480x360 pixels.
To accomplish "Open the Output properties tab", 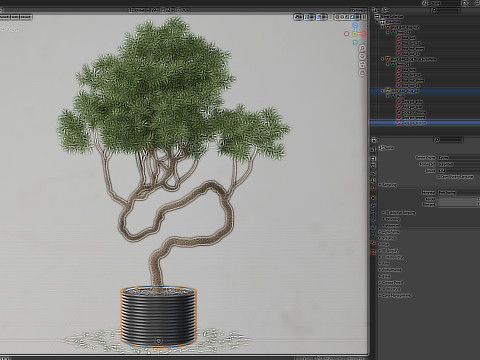I will (373, 166).
